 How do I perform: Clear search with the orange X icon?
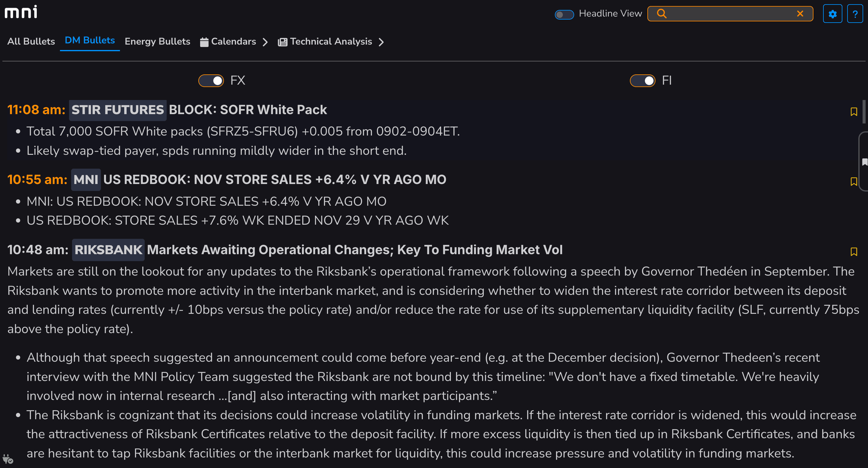click(800, 14)
